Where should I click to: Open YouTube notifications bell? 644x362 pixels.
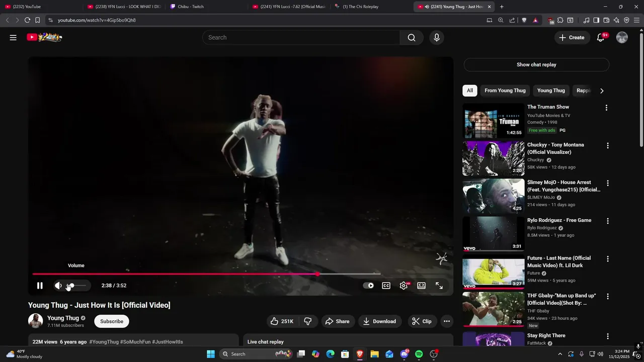point(601,38)
